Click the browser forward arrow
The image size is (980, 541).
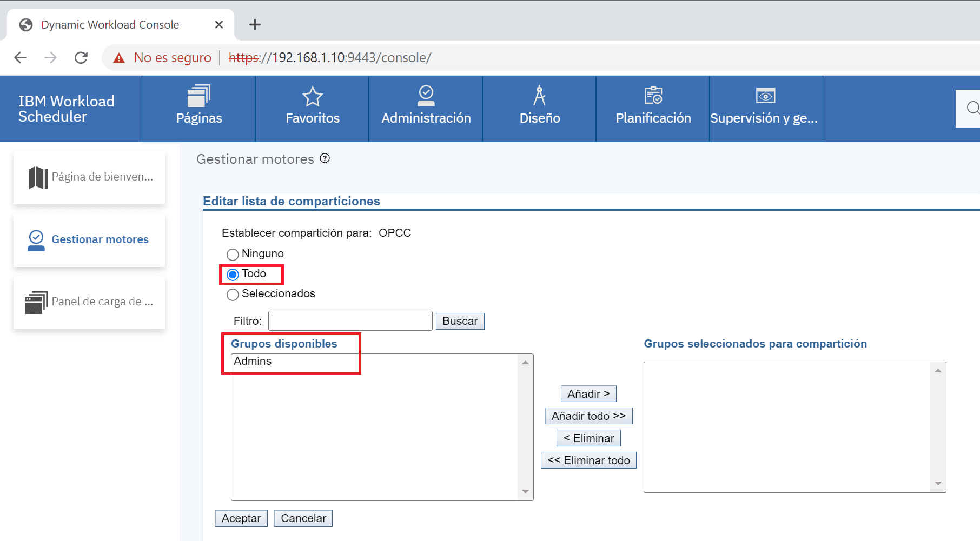tap(51, 57)
